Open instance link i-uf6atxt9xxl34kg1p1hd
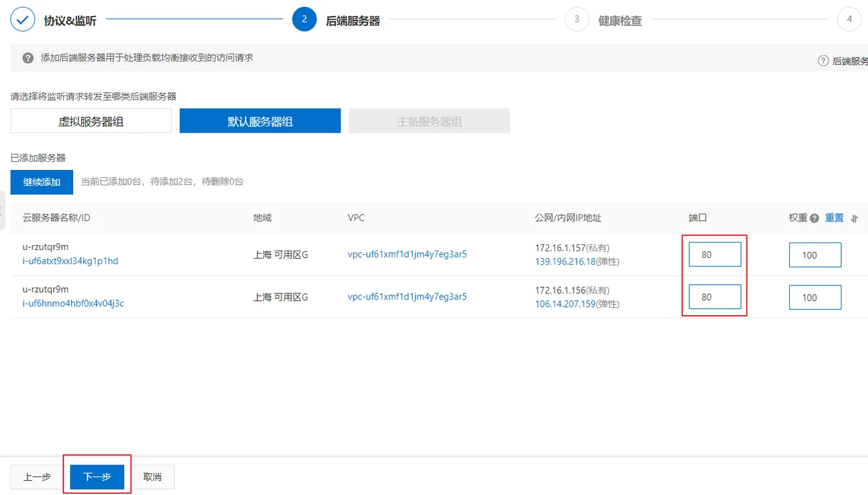868x495 pixels. click(70, 261)
